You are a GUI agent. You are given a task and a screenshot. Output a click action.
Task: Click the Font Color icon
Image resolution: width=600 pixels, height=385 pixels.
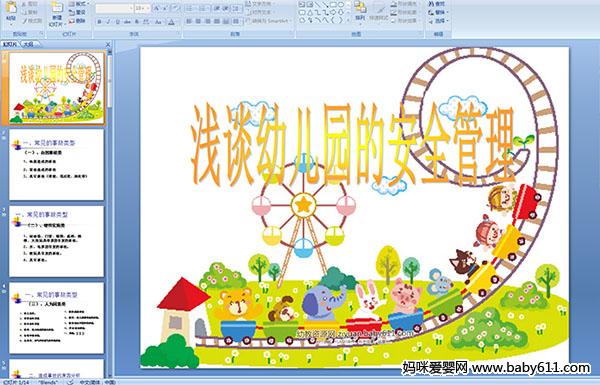[172, 22]
